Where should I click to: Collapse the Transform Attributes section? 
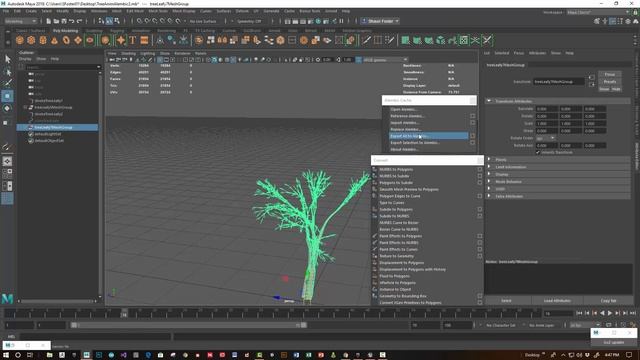(489, 101)
